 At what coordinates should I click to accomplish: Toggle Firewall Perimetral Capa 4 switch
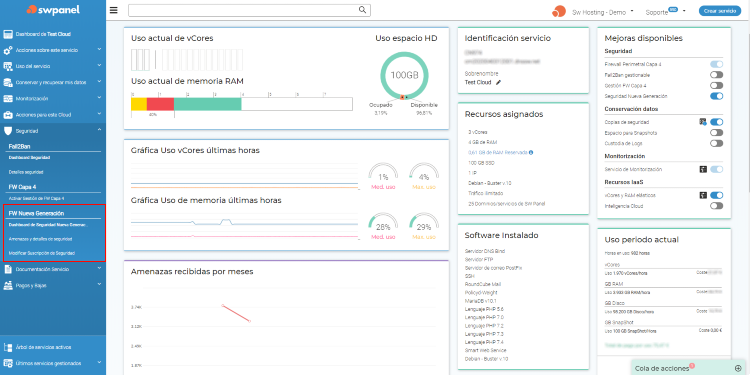tap(717, 64)
